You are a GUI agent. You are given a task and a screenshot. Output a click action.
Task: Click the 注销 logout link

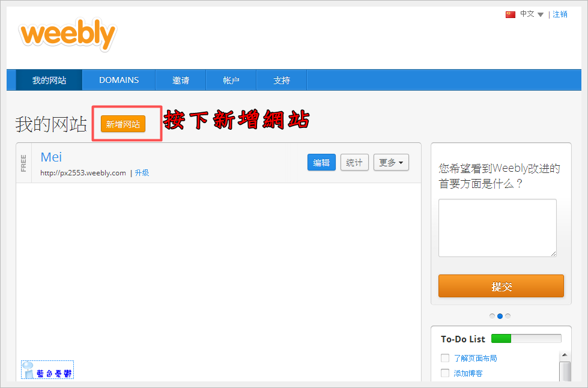coord(560,14)
